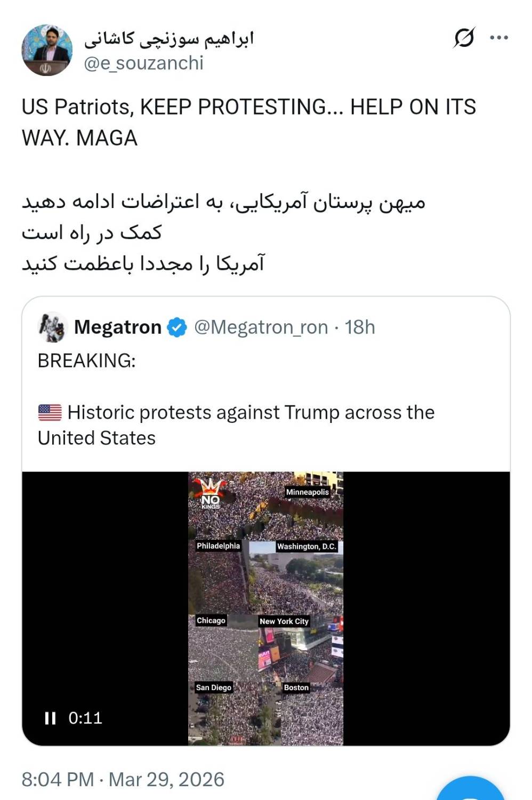Tap the author's profile avatar
This screenshot has width=532, height=800.
click(47, 50)
